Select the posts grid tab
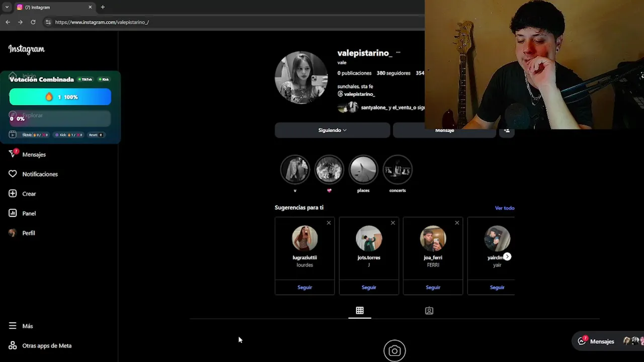 pos(360,311)
